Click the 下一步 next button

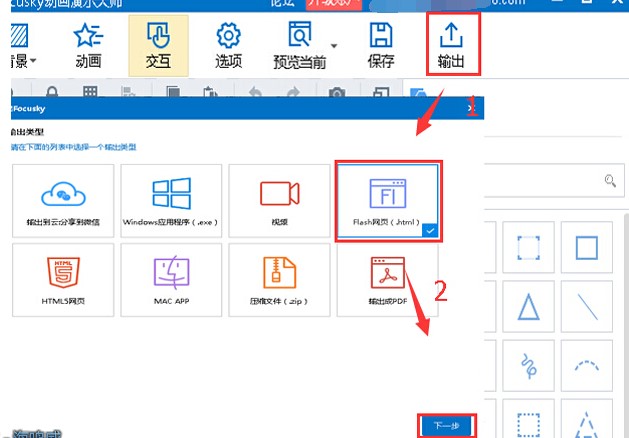click(x=447, y=426)
